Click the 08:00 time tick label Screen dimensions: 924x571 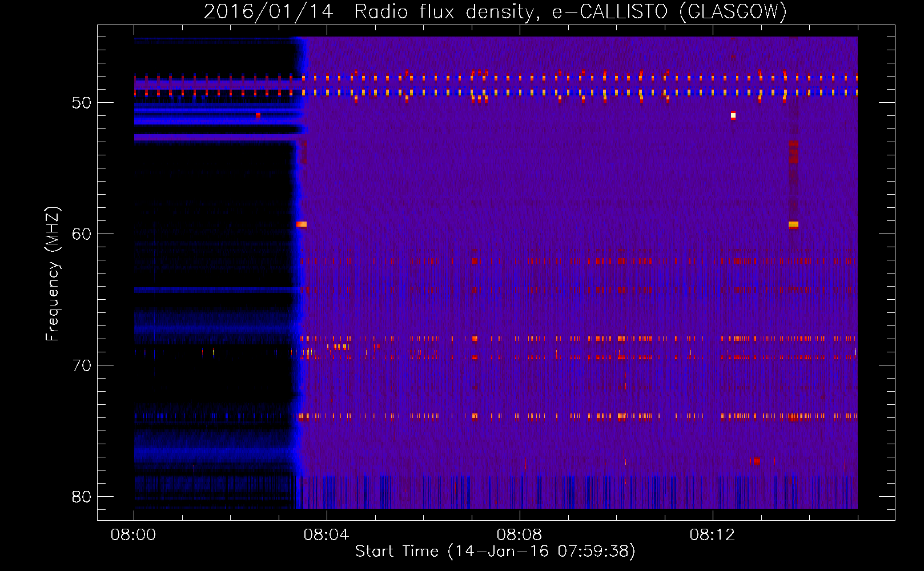(133, 535)
